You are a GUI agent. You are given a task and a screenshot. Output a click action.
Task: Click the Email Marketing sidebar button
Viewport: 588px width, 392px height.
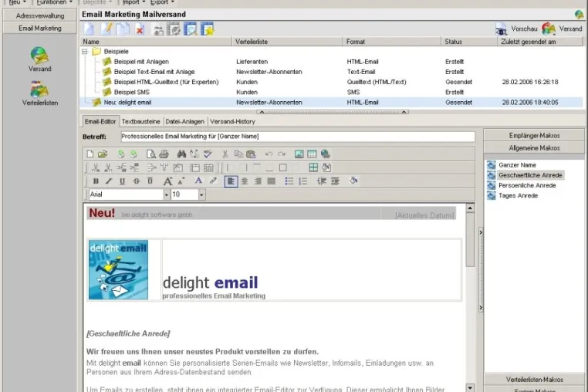point(40,28)
